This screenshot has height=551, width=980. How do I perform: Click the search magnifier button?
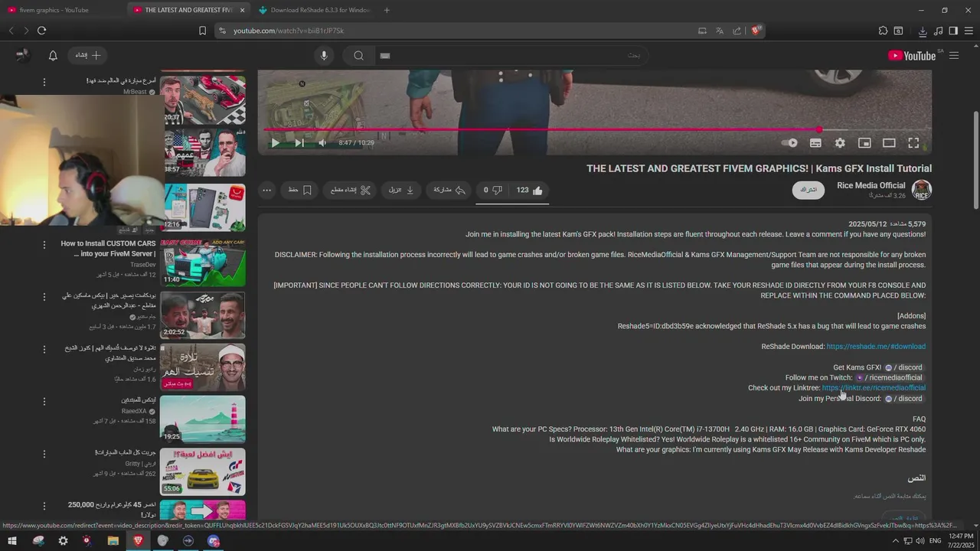tap(358, 56)
